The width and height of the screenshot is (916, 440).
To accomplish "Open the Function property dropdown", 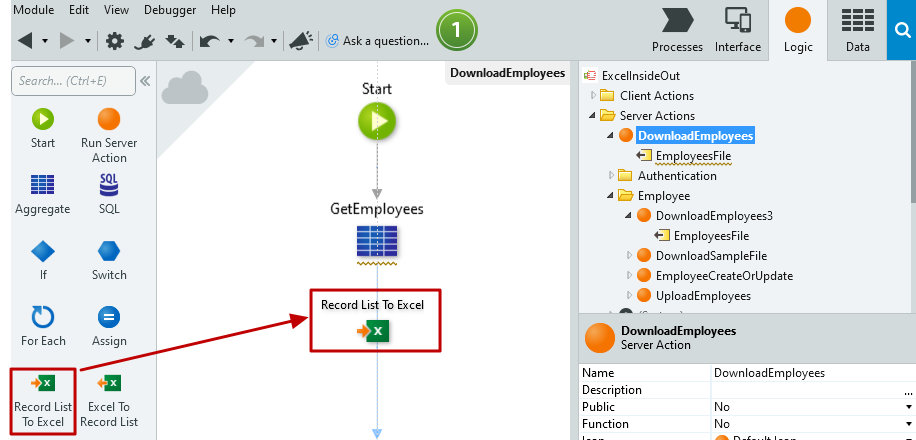I will (x=909, y=424).
